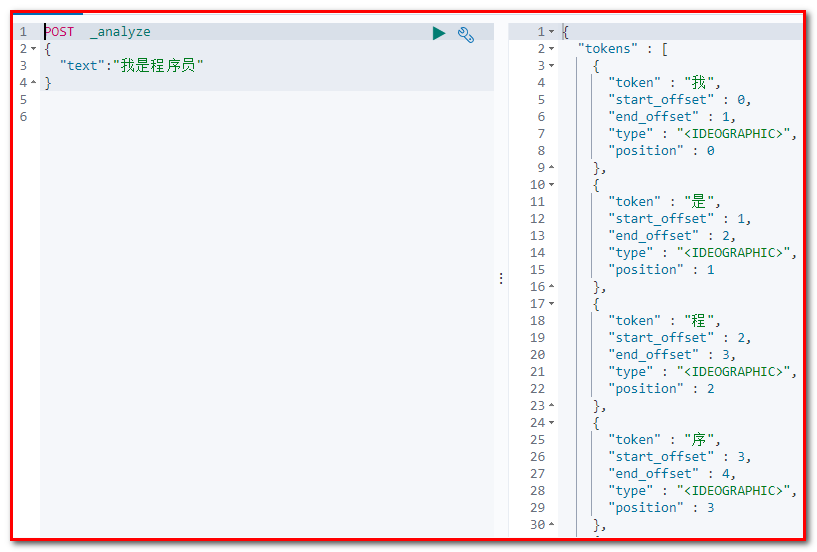Click fold marker at response line 9

(551, 168)
